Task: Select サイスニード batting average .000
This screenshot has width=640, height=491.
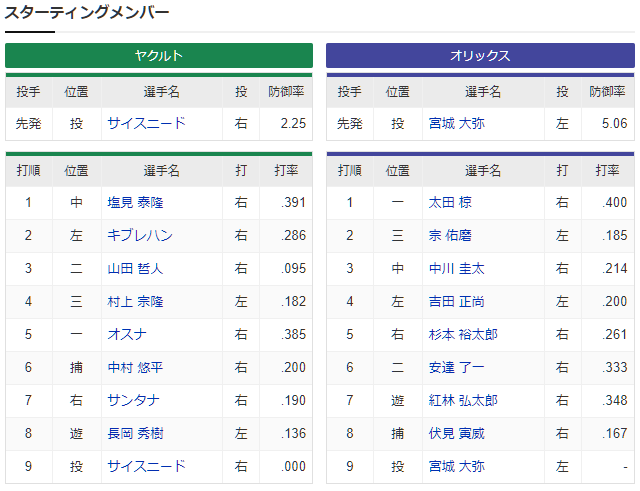Action: 293,466
